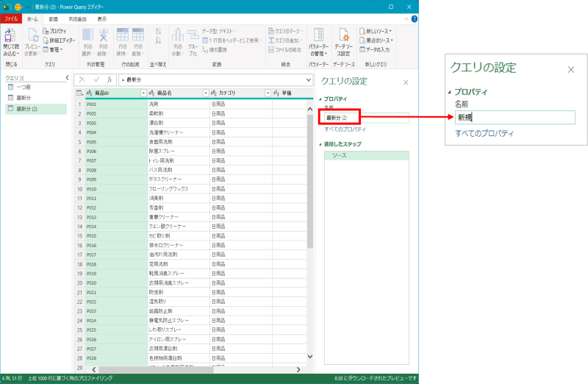The width and height of the screenshot is (588, 384).
Task: Click クエリのマージ merge queries
Action: click(286, 31)
